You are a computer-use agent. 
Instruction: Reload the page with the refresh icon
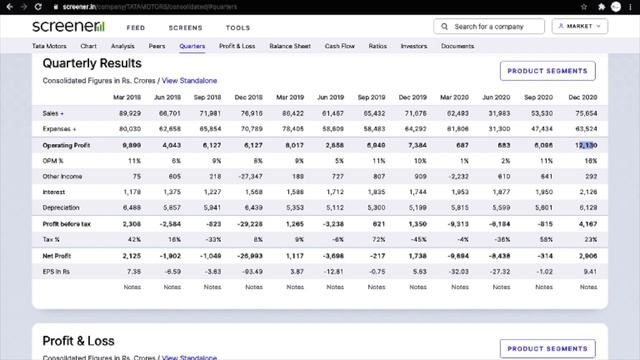[38, 7]
